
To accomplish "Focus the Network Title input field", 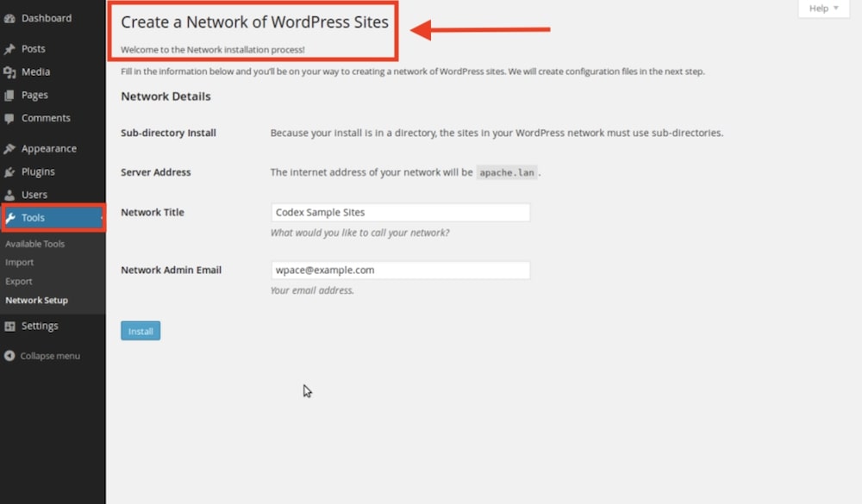I will click(x=400, y=213).
